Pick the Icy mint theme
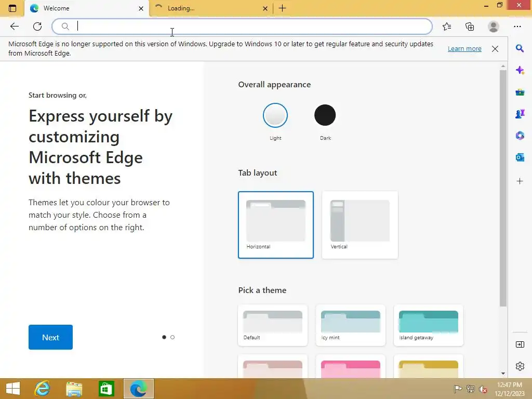The height and width of the screenshot is (399, 532). 351,325
